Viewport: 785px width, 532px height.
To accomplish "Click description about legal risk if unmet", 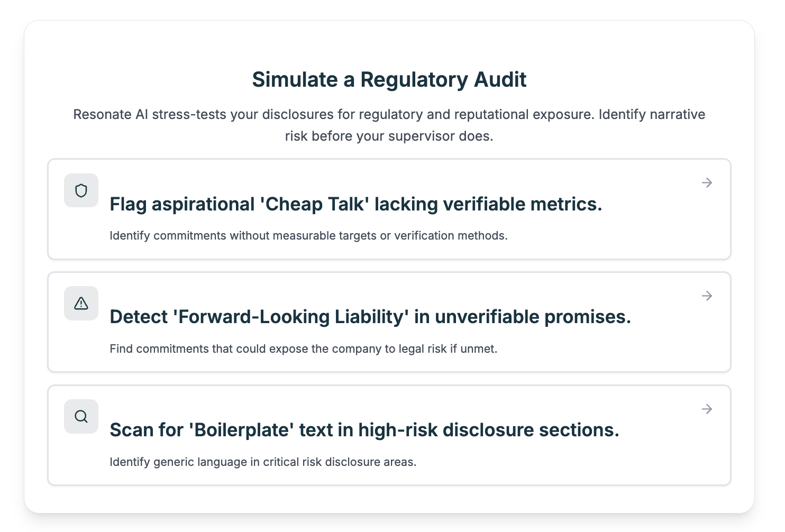I will (x=303, y=349).
